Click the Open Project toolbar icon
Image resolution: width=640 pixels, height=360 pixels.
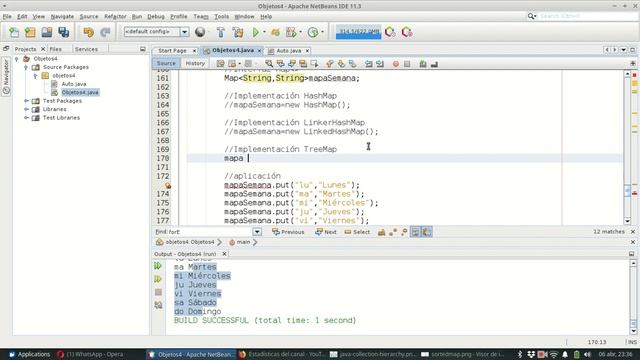[47, 32]
